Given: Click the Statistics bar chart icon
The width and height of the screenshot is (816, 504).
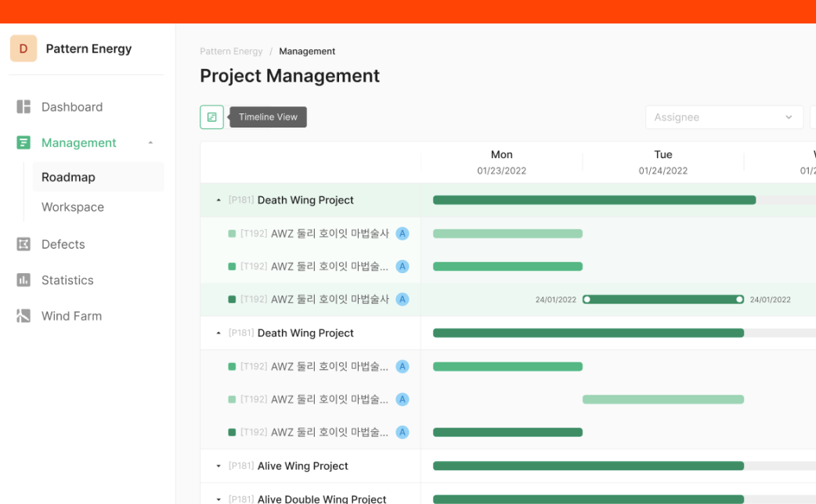Looking at the screenshot, I should click(23, 280).
